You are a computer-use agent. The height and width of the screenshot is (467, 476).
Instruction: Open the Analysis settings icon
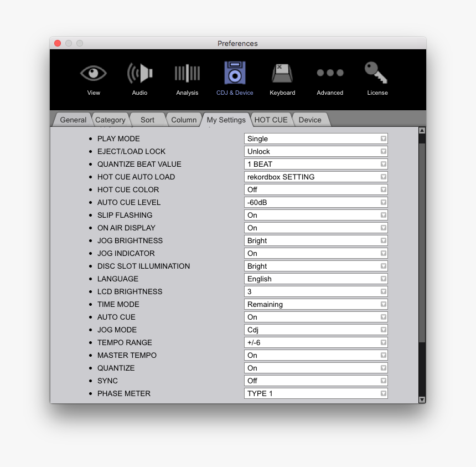tap(187, 78)
